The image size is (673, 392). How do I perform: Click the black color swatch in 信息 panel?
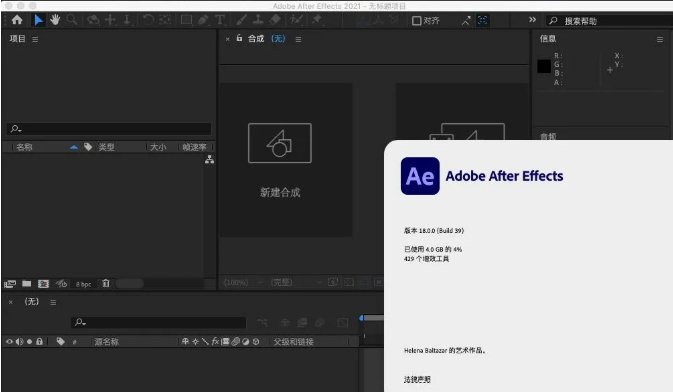point(544,66)
